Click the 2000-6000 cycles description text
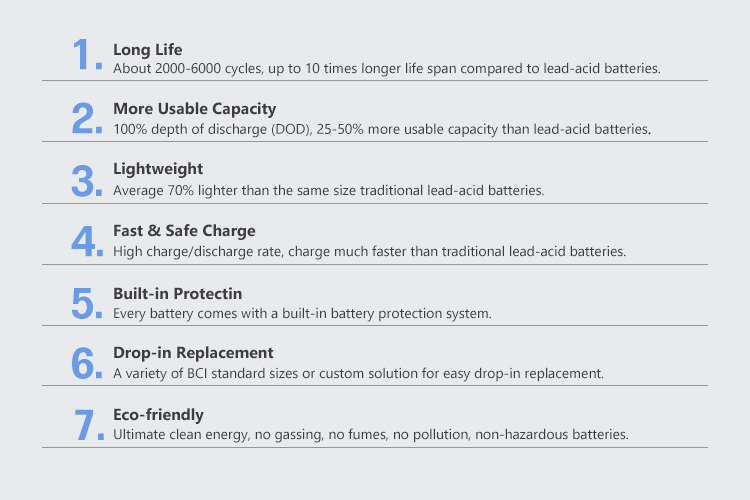750x500 pixels. tap(386, 69)
